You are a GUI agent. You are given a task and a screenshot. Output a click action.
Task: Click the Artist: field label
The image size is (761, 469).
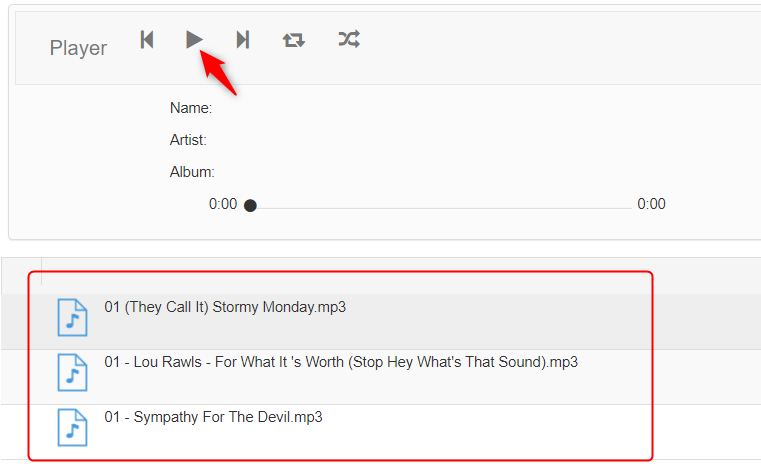188,140
